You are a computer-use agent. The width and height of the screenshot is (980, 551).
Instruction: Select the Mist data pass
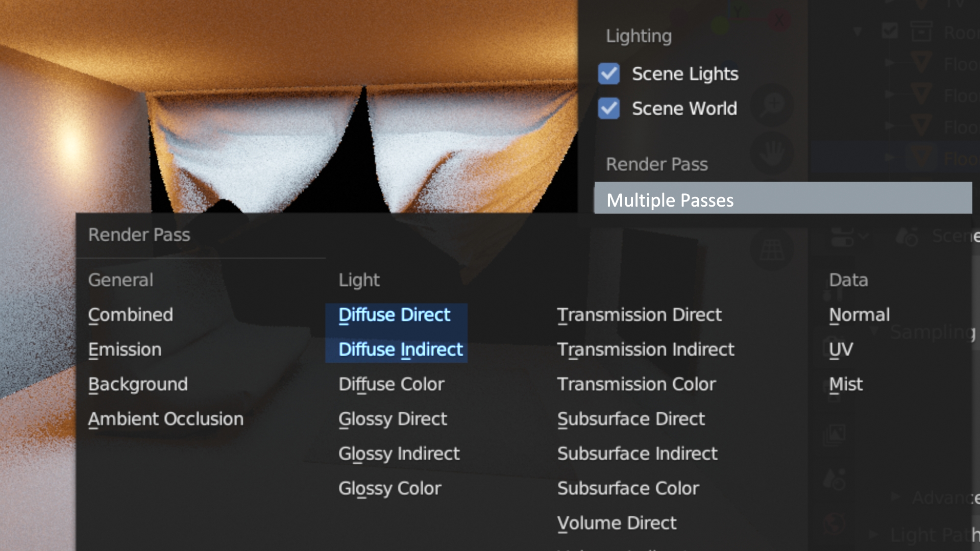(846, 384)
